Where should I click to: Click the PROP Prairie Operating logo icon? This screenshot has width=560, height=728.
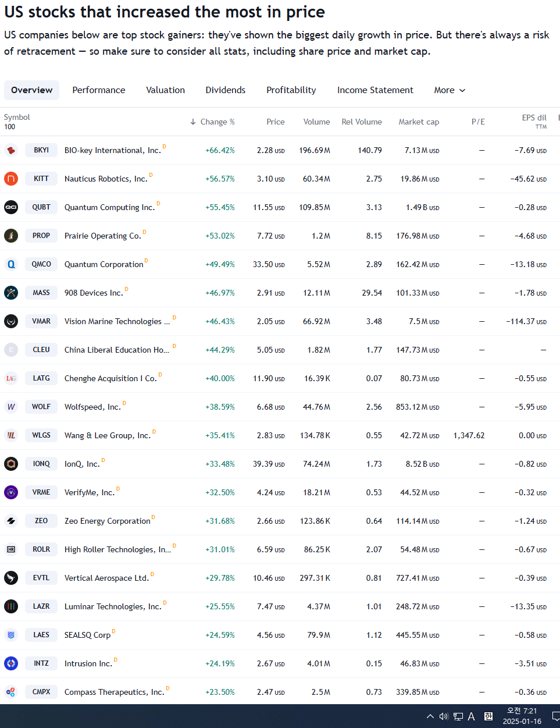(x=11, y=236)
